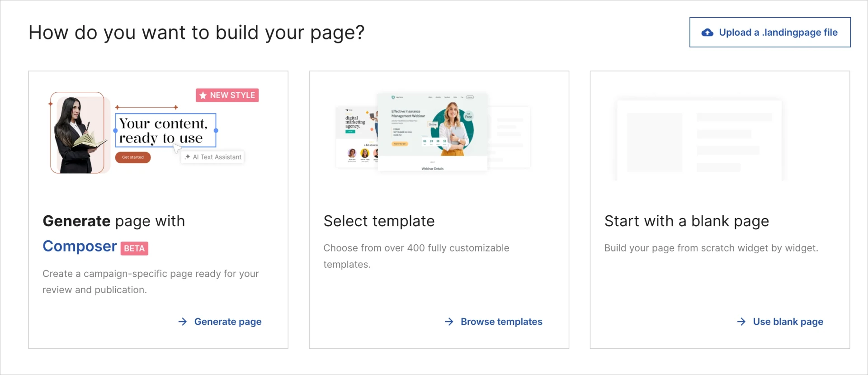Click the NEW STYLE badge on the Composer card
The image size is (868, 375).
point(227,95)
